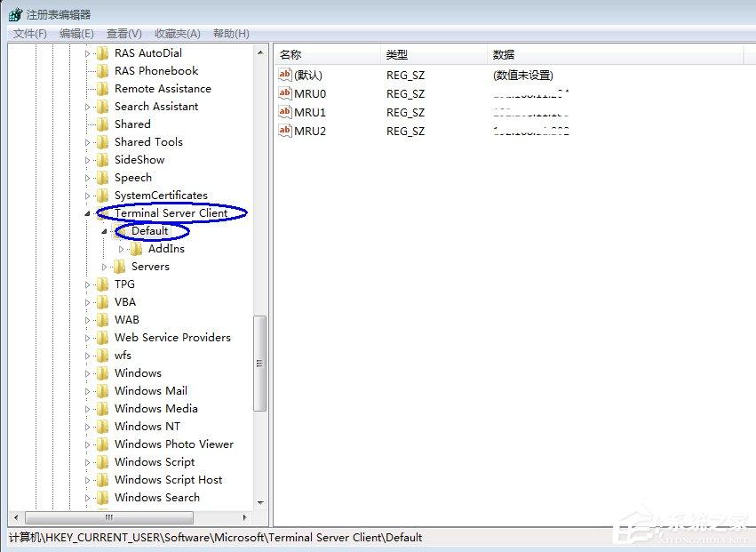The width and height of the screenshot is (756, 552).
Task: Expand the VBA key
Action: pos(87,302)
